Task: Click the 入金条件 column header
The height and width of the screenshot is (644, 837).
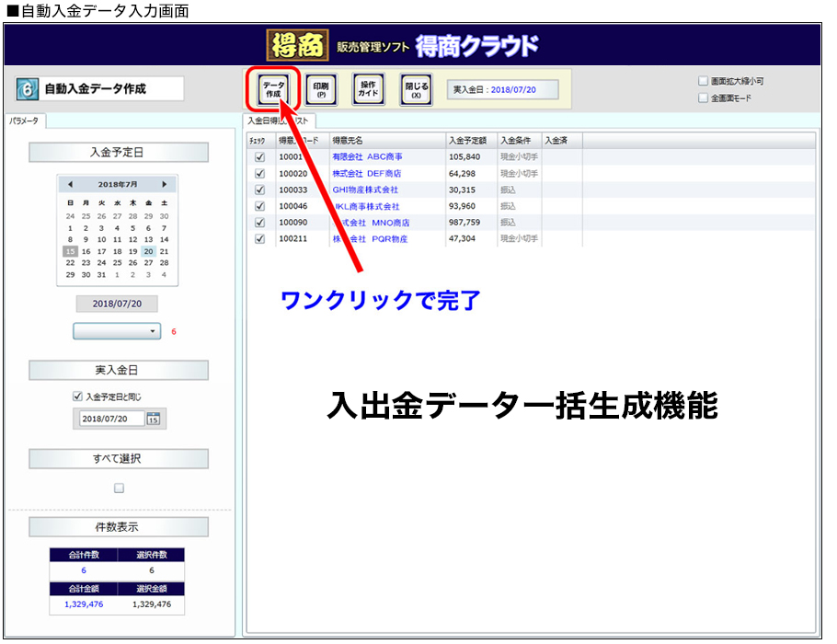Action: tap(520, 141)
